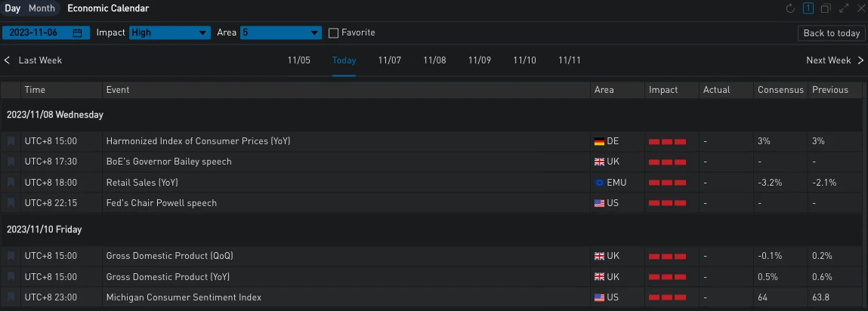Select the 11/10 date tab
This screenshot has width=868, height=311.
point(524,60)
